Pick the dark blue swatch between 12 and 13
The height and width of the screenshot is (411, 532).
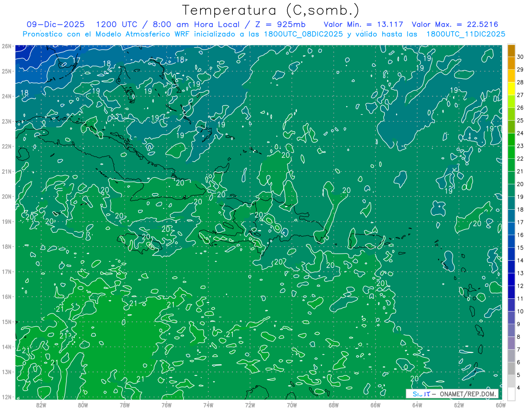[511, 280]
